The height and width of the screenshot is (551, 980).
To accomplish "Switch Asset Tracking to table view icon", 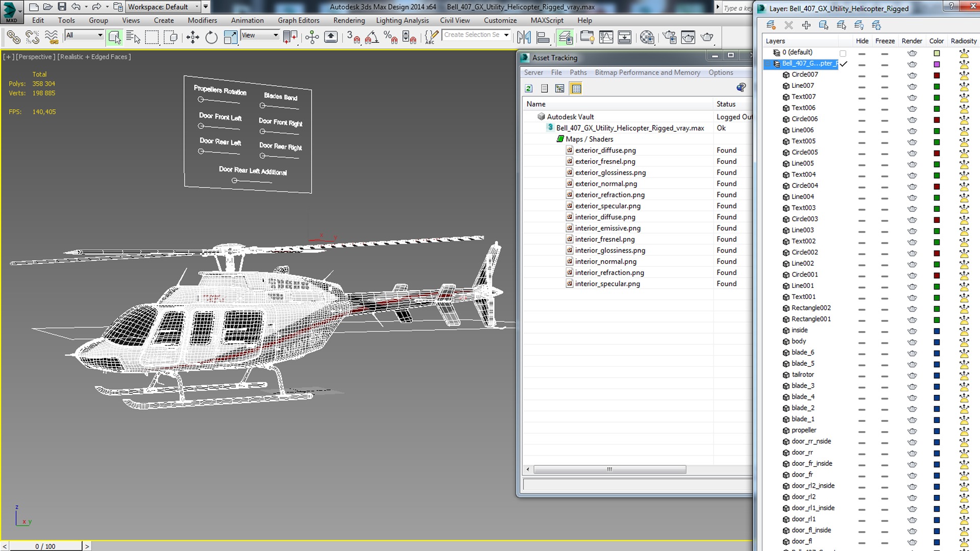I will tap(576, 88).
